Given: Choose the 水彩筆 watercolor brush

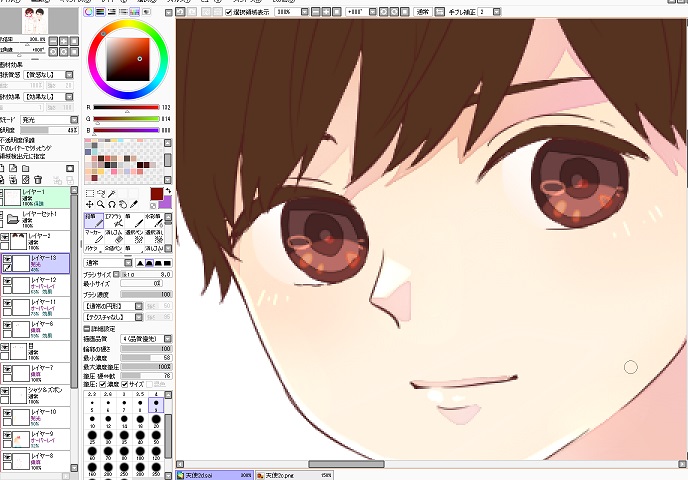Looking at the screenshot, I should (x=154, y=220).
